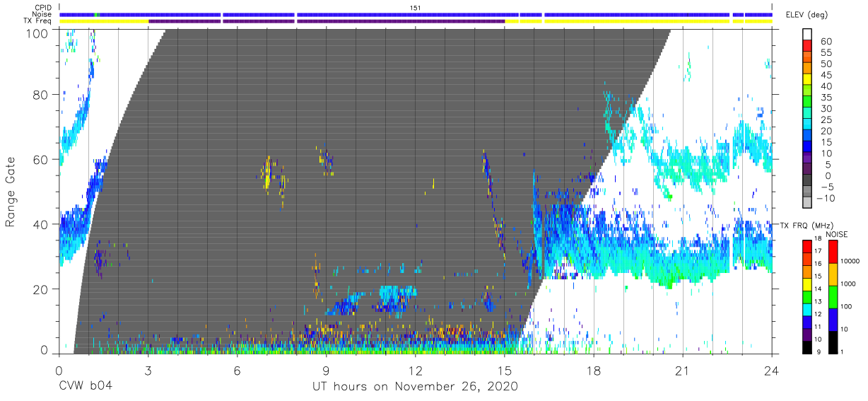868x401 pixels.
Task: Click the purple section of TX Freq strip
Action: (327, 21)
